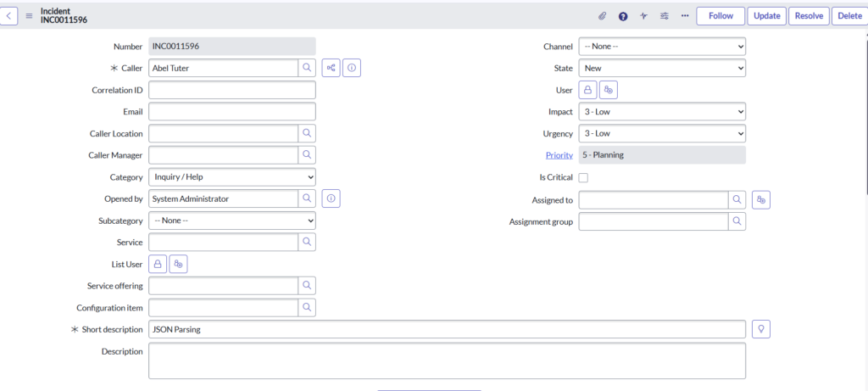
Task: Open the personalize form settings icon
Action: point(664,16)
